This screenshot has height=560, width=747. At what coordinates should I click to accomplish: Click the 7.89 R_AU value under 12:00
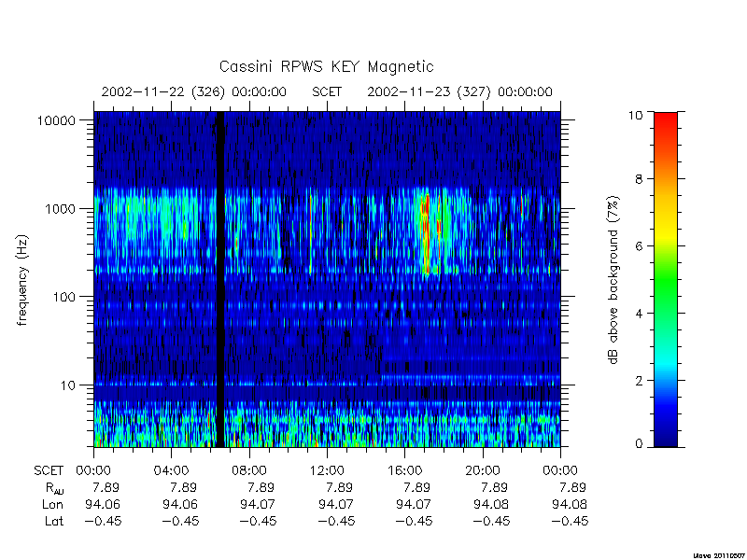tap(339, 487)
